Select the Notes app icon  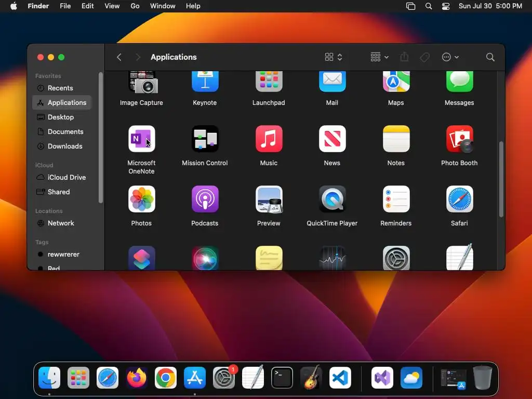(x=396, y=139)
